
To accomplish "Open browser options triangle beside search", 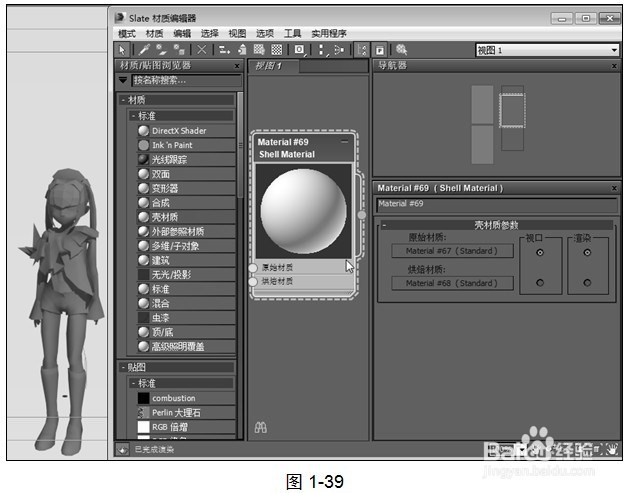I will coord(123,80).
